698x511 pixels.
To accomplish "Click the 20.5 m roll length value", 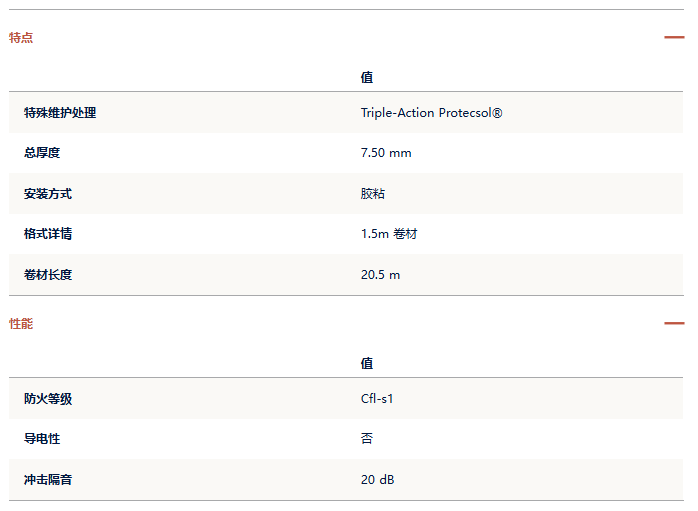I will click(381, 275).
